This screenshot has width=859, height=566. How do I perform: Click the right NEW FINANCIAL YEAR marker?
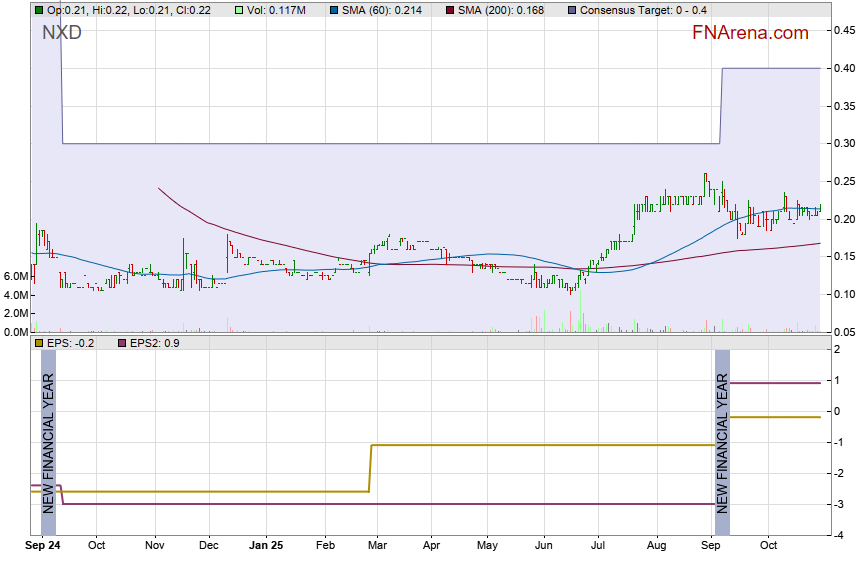pos(722,442)
